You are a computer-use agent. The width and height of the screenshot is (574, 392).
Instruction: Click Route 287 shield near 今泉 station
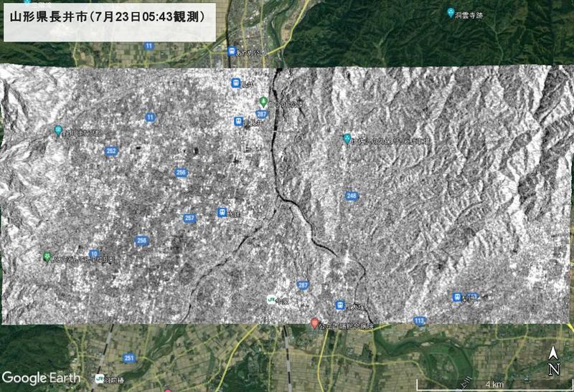click(303, 285)
